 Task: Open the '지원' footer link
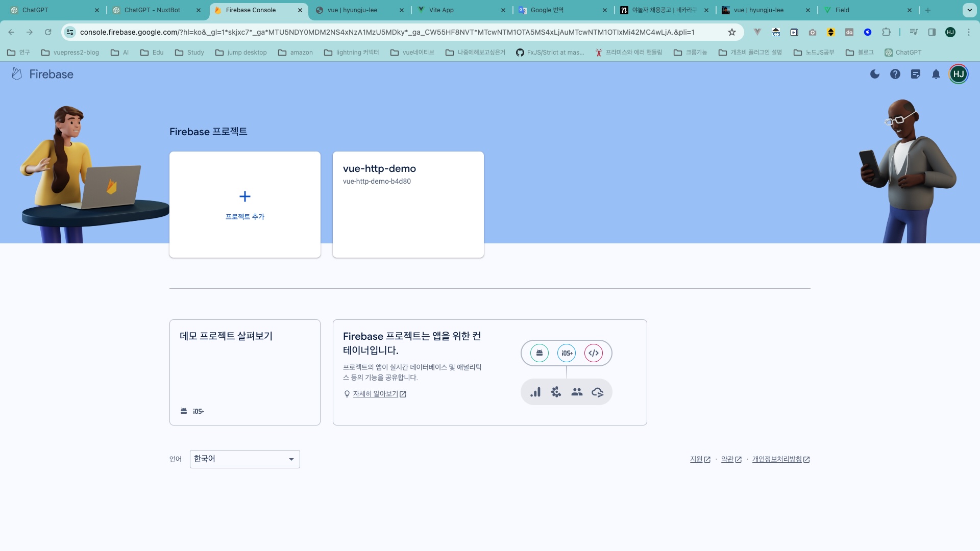[x=700, y=459]
